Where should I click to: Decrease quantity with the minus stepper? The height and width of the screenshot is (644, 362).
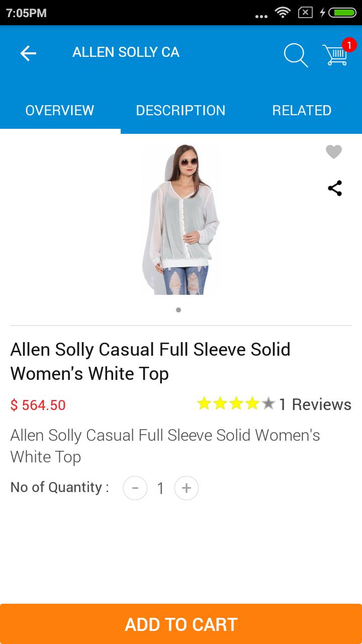pyautogui.click(x=135, y=488)
